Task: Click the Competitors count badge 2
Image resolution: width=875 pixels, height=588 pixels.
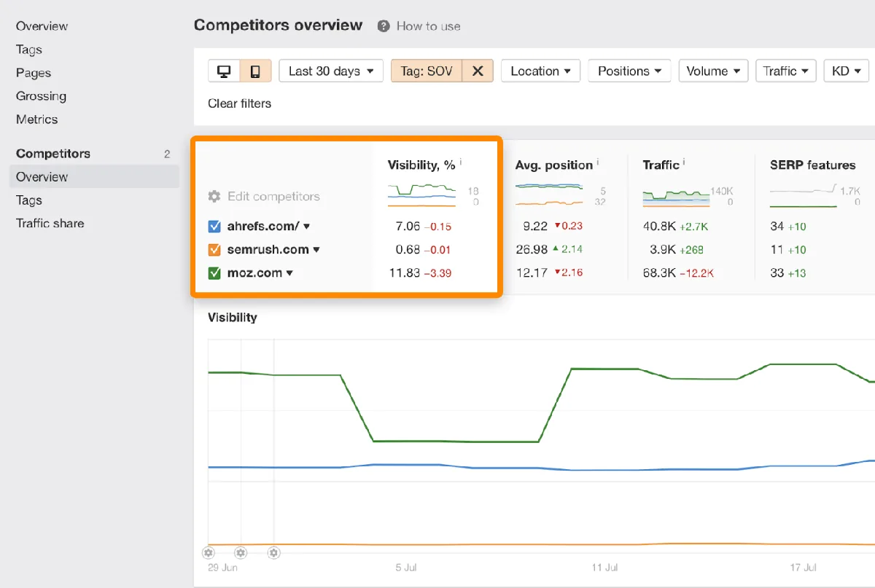Action: pos(167,154)
